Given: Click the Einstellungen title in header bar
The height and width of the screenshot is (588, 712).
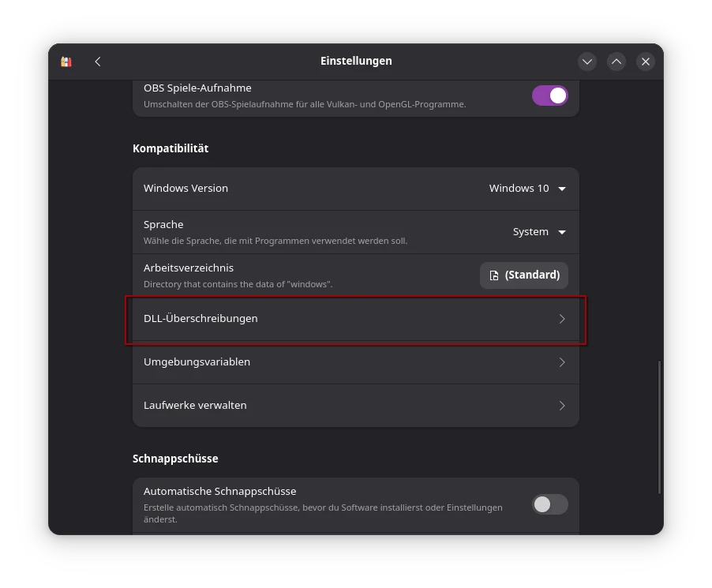Looking at the screenshot, I should tap(356, 62).
